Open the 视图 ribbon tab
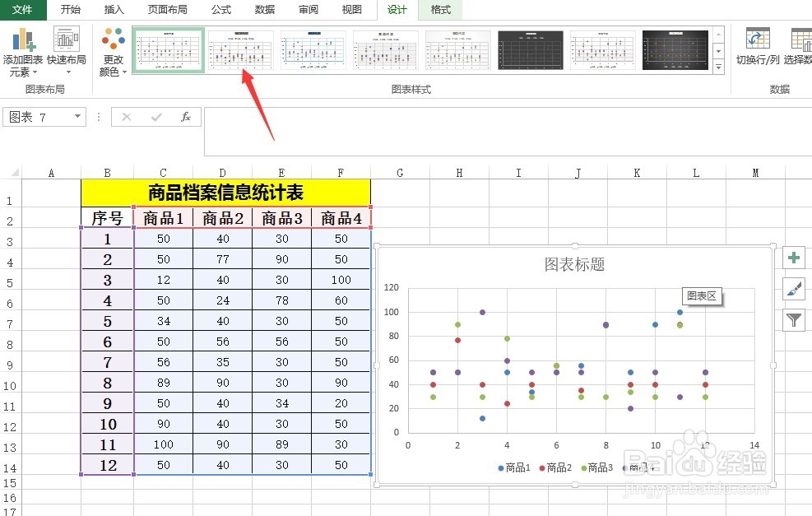The height and width of the screenshot is (516, 812). pos(351,10)
